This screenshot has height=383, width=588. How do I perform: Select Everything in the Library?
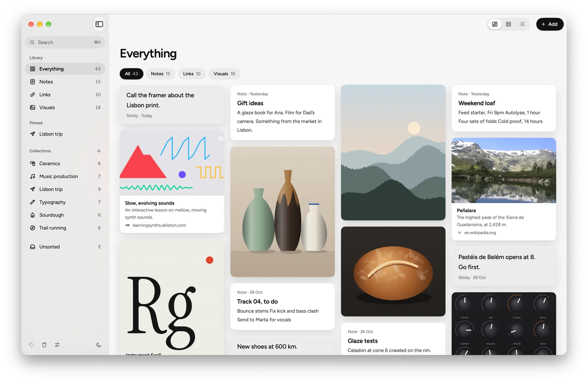[65, 69]
